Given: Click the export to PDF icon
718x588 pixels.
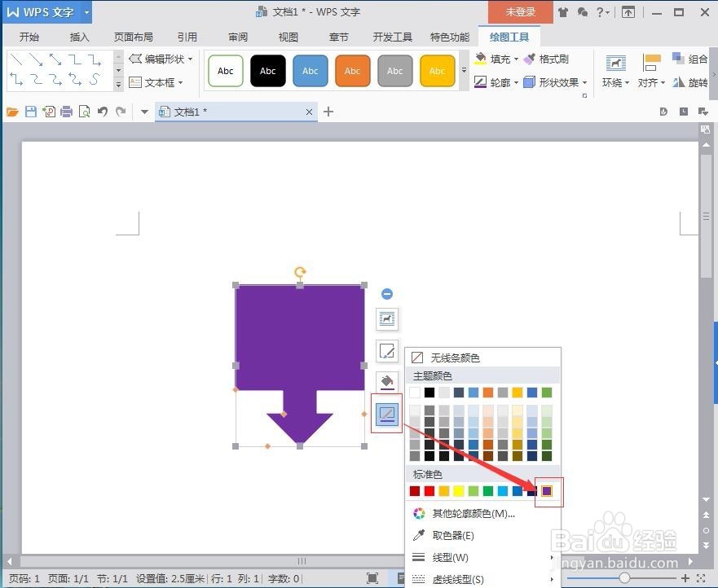Looking at the screenshot, I should pos(49,112).
